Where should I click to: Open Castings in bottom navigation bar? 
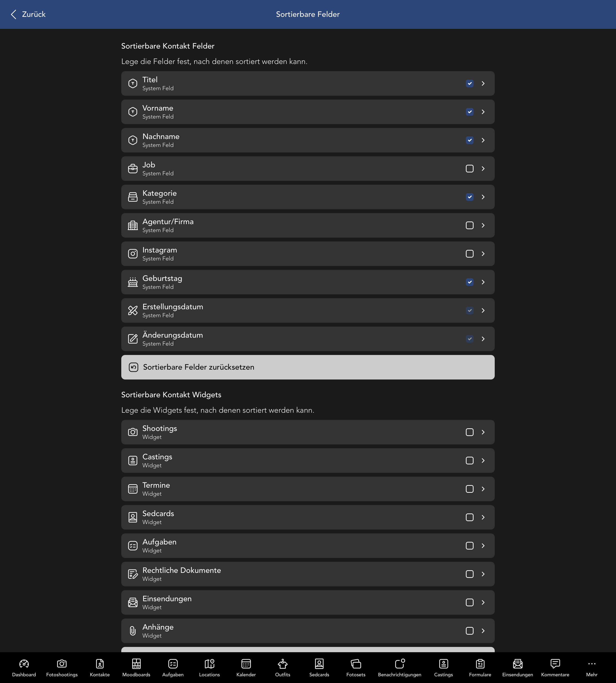click(443, 668)
